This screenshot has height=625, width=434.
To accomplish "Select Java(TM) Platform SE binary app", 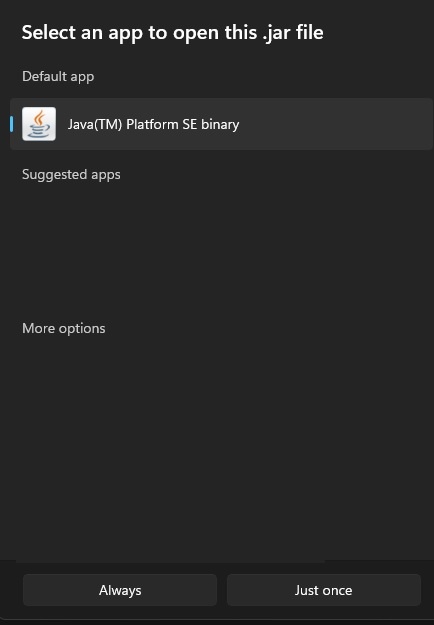I will tap(221, 124).
